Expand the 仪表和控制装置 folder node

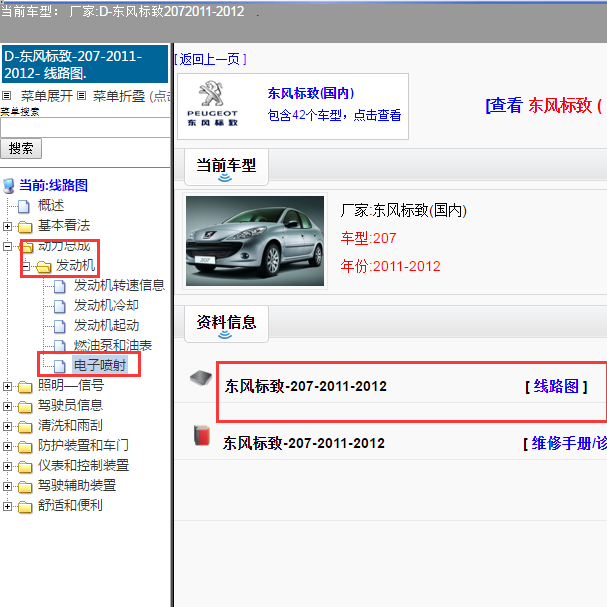click(7, 466)
